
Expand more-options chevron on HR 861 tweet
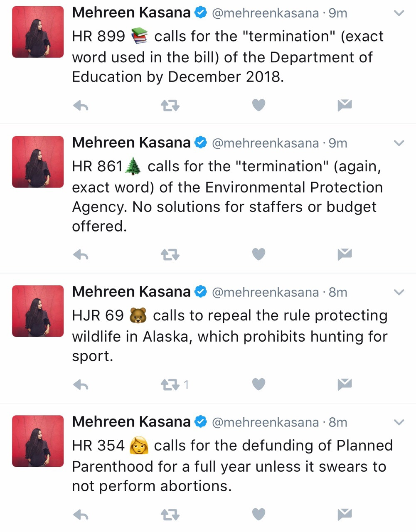[399, 143]
